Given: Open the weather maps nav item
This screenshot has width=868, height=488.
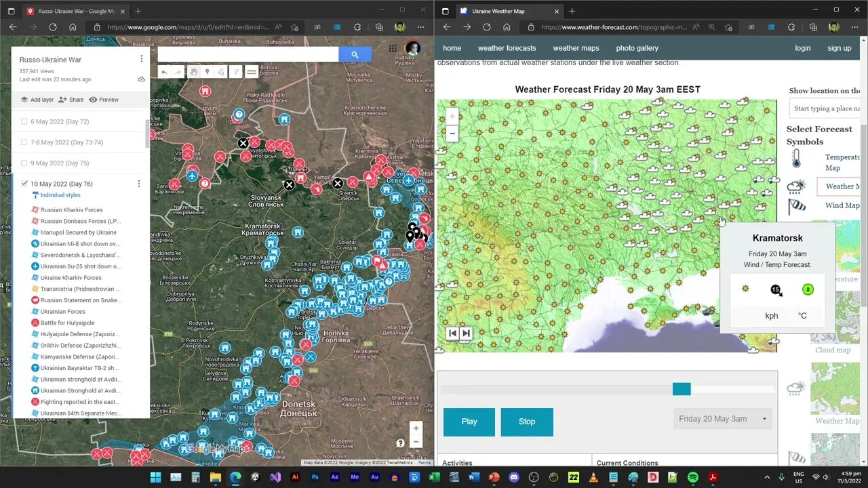Looking at the screenshot, I should pyautogui.click(x=576, y=48).
